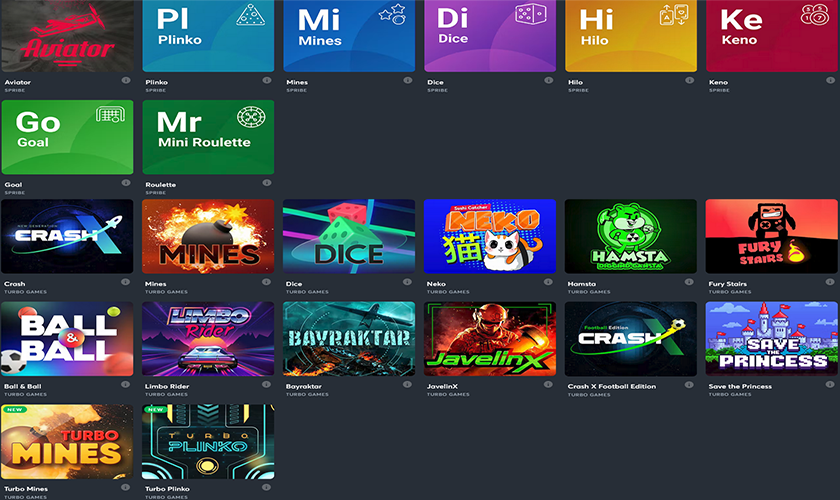Show info for Turbo Games Dice
This screenshot has width=840, height=500.
pos(407,282)
